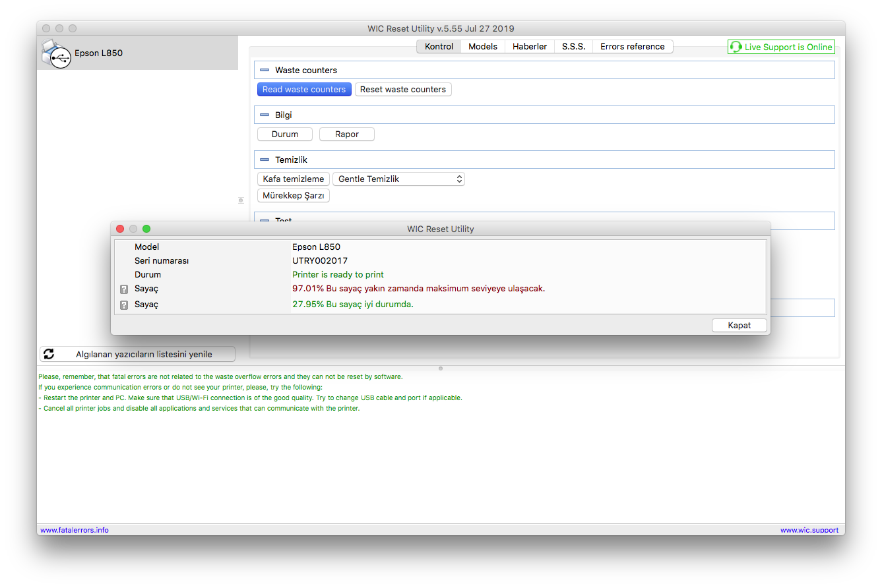Viewport: 882px width, 588px height.
Task: Click the 97.01% counter warning text
Action: tap(418, 288)
